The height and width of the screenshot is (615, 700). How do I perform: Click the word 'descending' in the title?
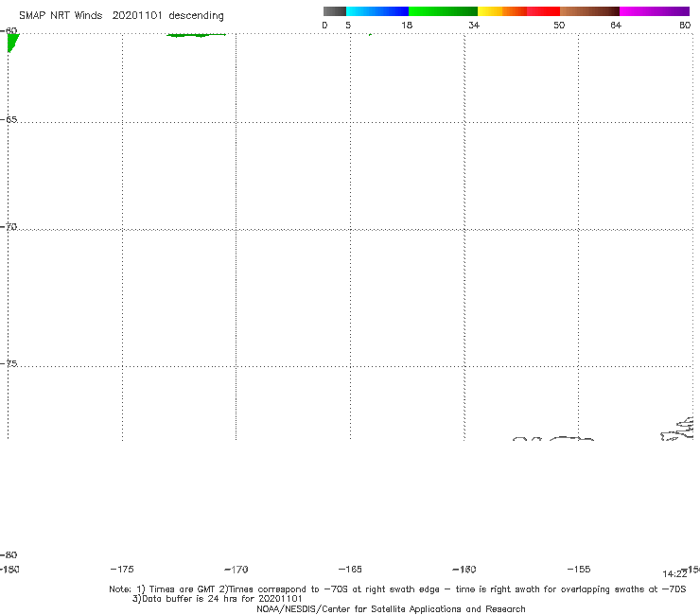click(196, 16)
